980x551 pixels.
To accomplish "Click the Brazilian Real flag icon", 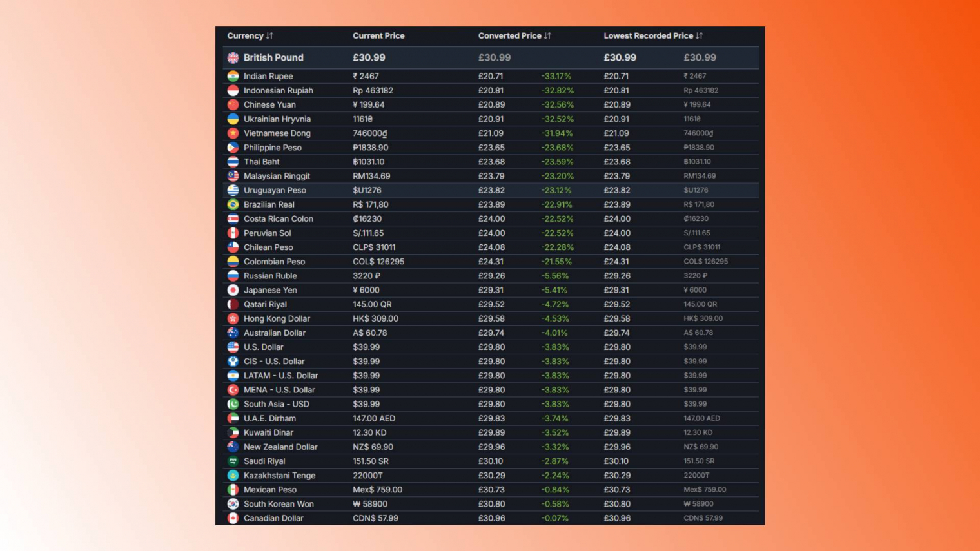I will click(x=233, y=204).
